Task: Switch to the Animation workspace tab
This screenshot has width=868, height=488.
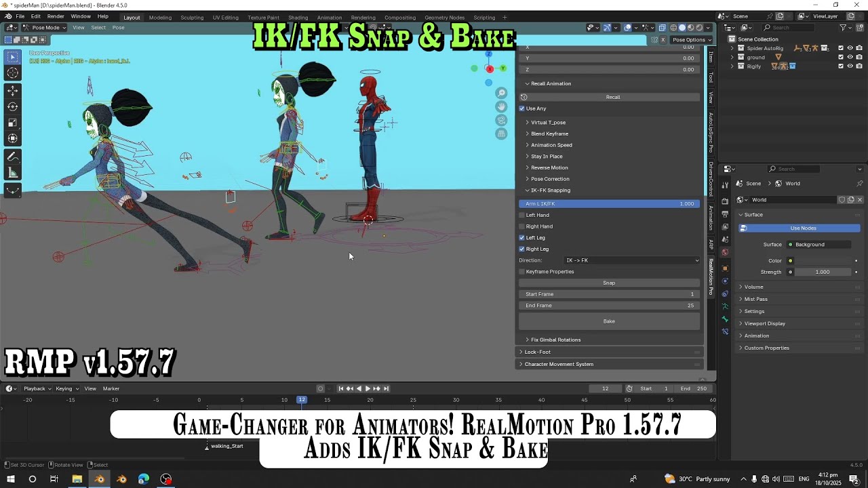Action: 330,17
